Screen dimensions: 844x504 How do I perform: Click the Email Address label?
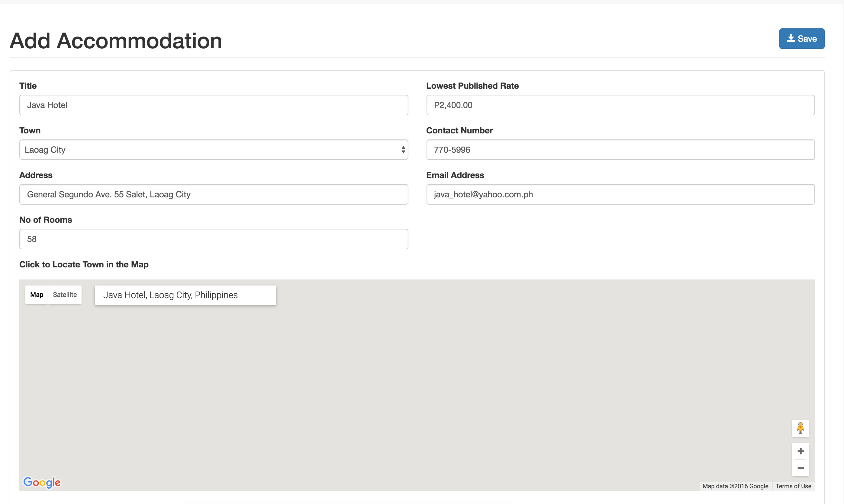(x=455, y=175)
